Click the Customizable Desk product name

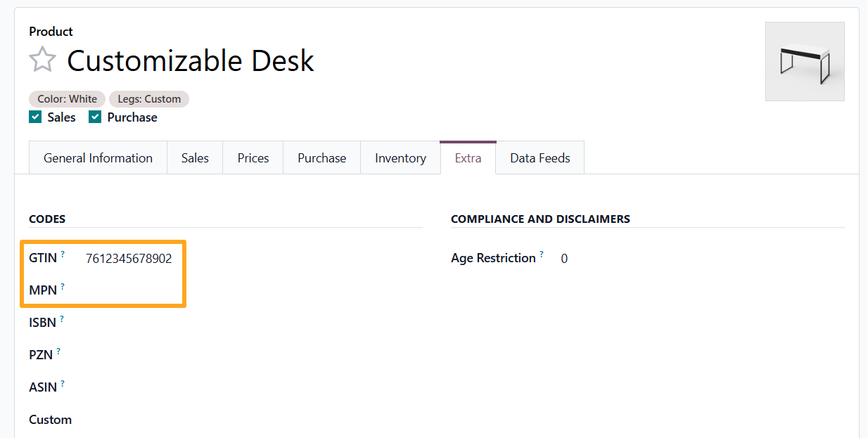[x=191, y=60]
